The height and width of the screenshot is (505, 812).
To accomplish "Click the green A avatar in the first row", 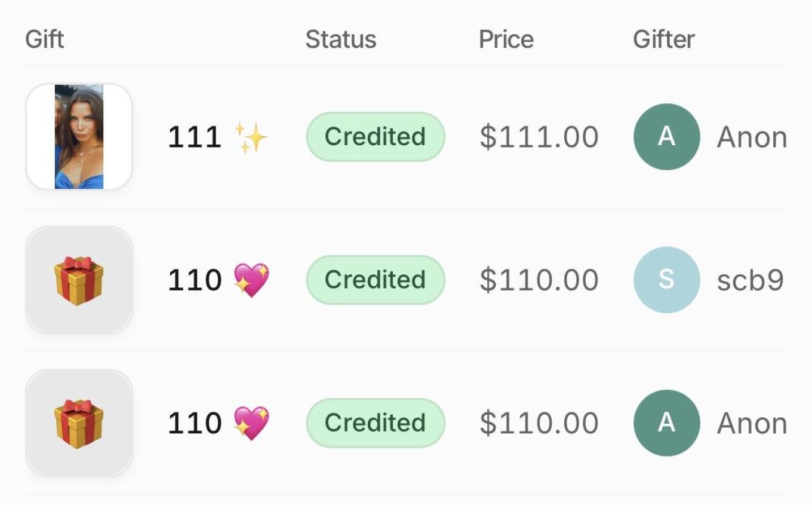I will coord(666,137).
